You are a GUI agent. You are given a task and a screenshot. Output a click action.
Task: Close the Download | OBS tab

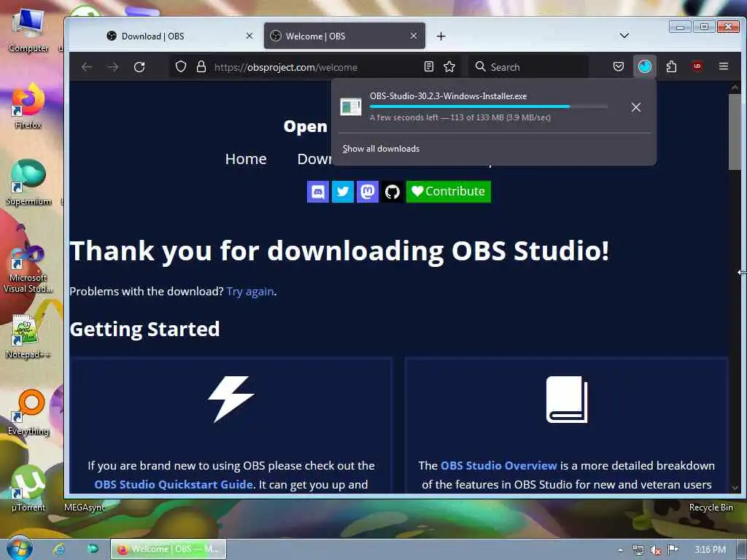(x=249, y=36)
